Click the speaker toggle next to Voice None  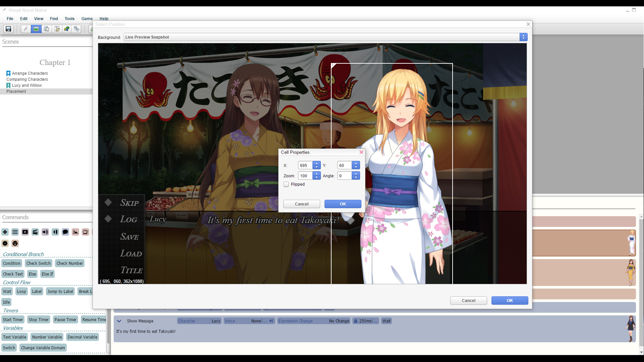[x=271, y=321]
